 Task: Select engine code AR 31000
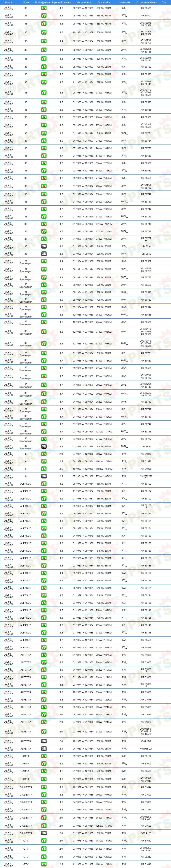coord(146,763)
